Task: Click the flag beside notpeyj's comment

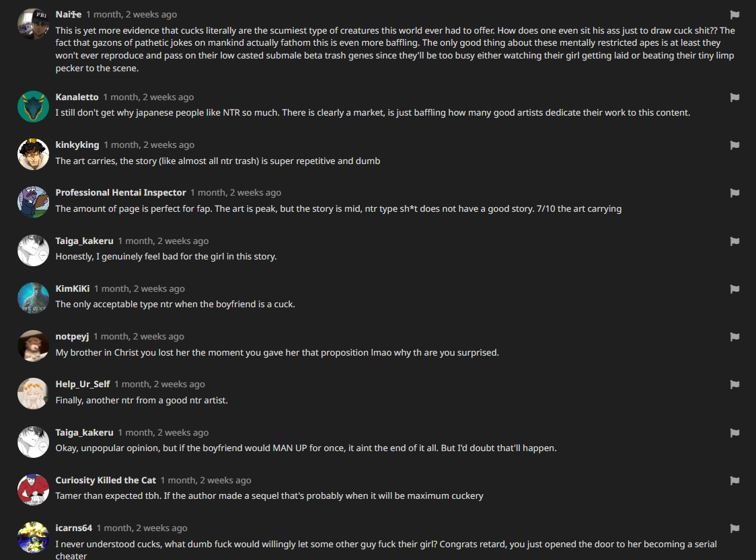Action: (x=734, y=337)
